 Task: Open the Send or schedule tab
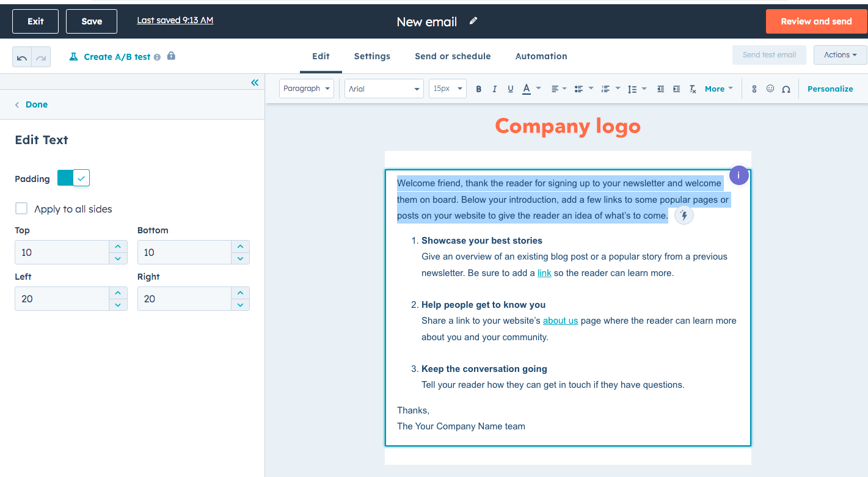[453, 56]
